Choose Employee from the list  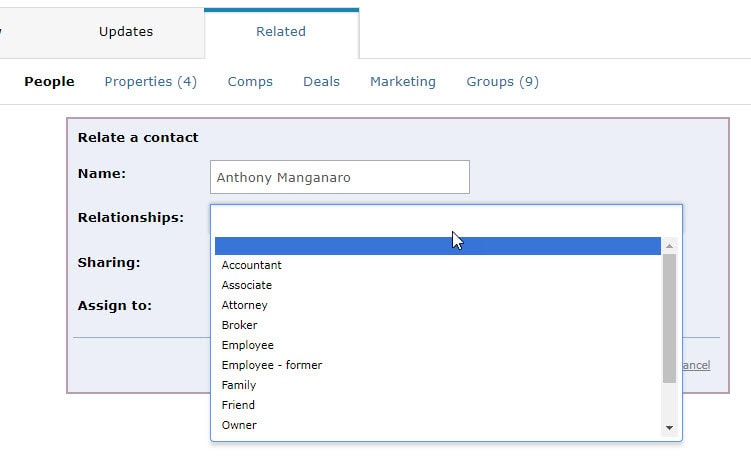pyautogui.click(x=438, y=345)
